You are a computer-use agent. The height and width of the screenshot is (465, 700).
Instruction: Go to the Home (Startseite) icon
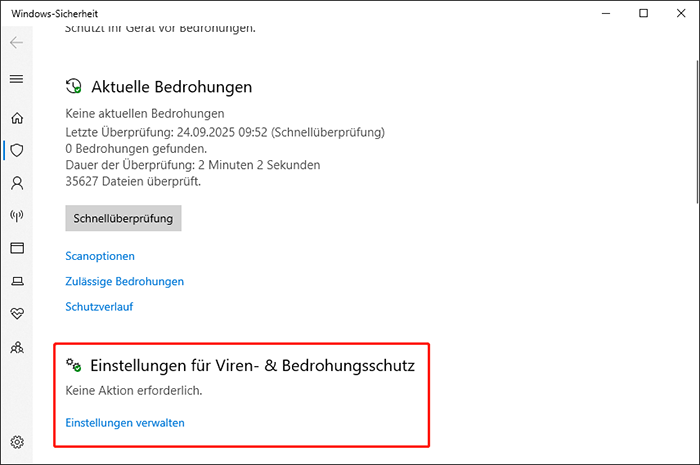[x=16, y=118]
